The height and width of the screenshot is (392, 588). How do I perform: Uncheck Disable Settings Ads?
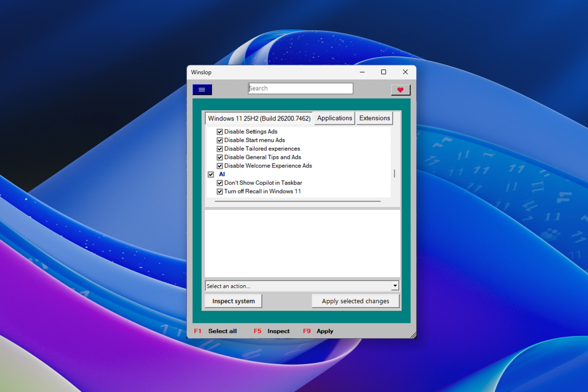pos(220,132)
